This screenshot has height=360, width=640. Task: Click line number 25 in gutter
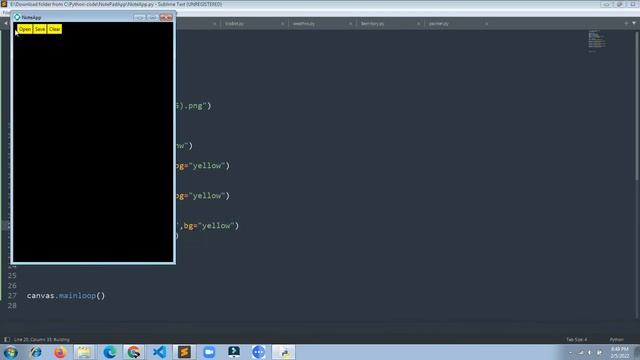pos(12,276)
